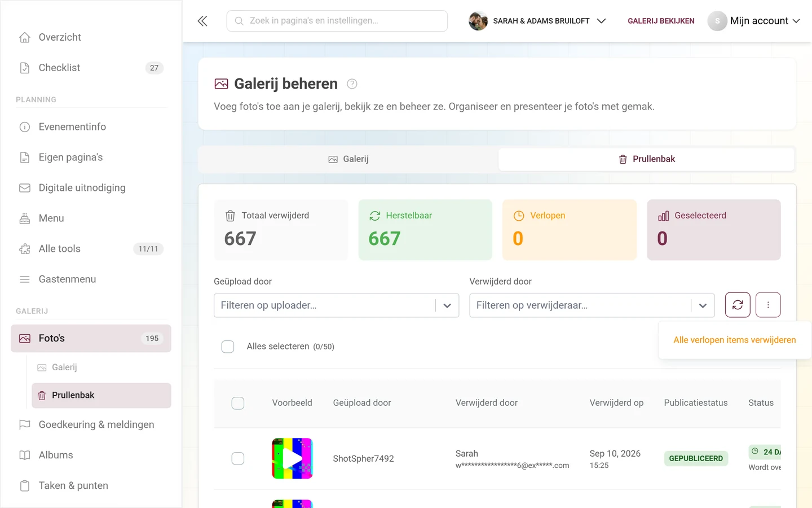Open the Mijn account dropdown
This screenshot has height=508, width=812.
(754, 21)
